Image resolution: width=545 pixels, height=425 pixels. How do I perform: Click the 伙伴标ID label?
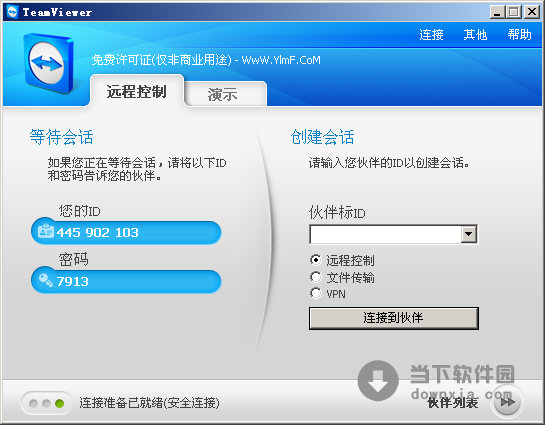pos(337,212)
